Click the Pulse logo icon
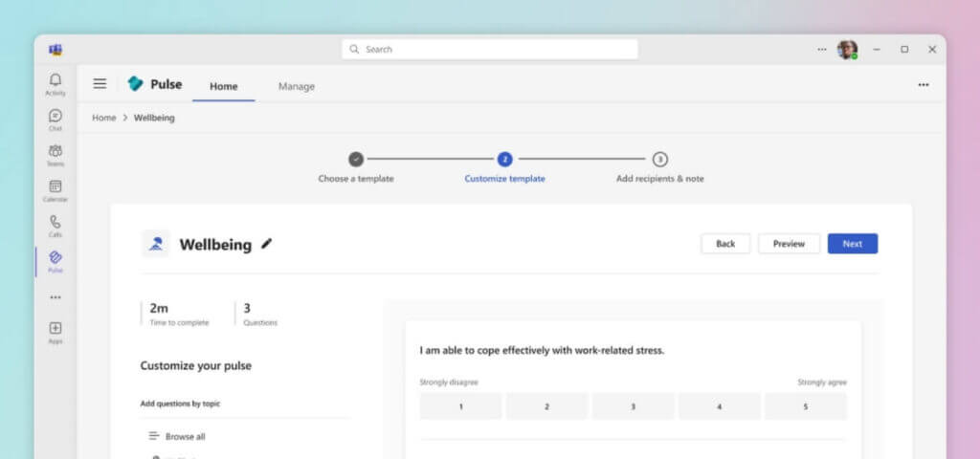980x459 pixels. pos(135,84)
